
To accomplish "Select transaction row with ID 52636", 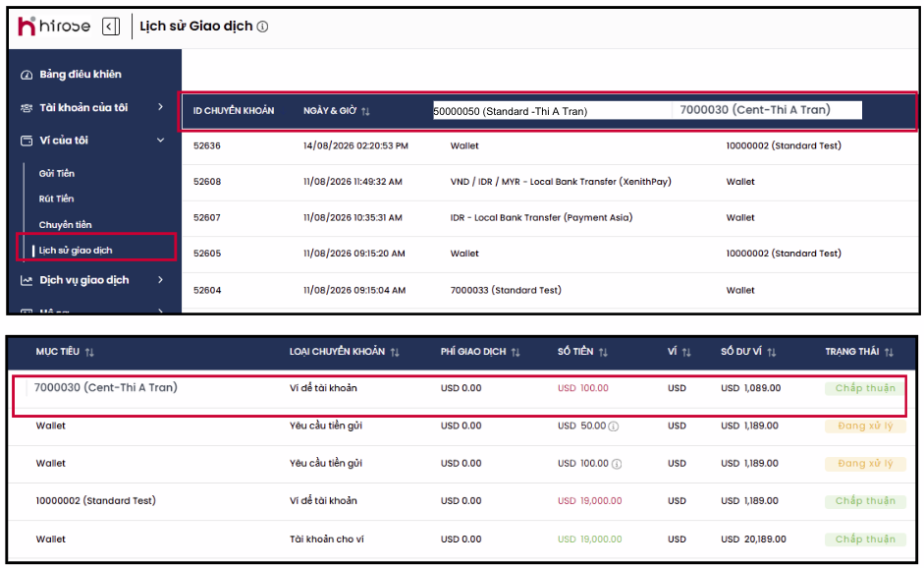I will click(549, 145).
